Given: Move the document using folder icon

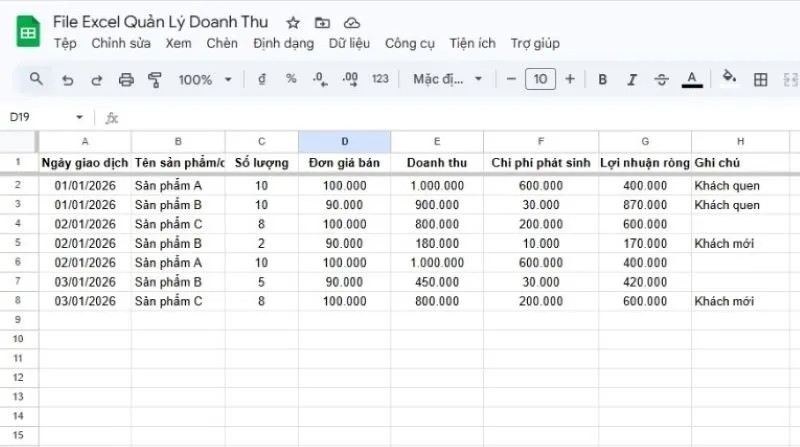Looking at the screenshot, I should 322,22.
